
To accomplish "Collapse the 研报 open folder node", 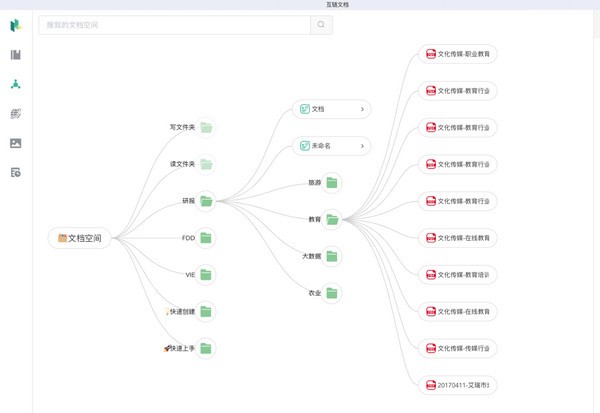I will pyautogui.click(x=206, y=201).
